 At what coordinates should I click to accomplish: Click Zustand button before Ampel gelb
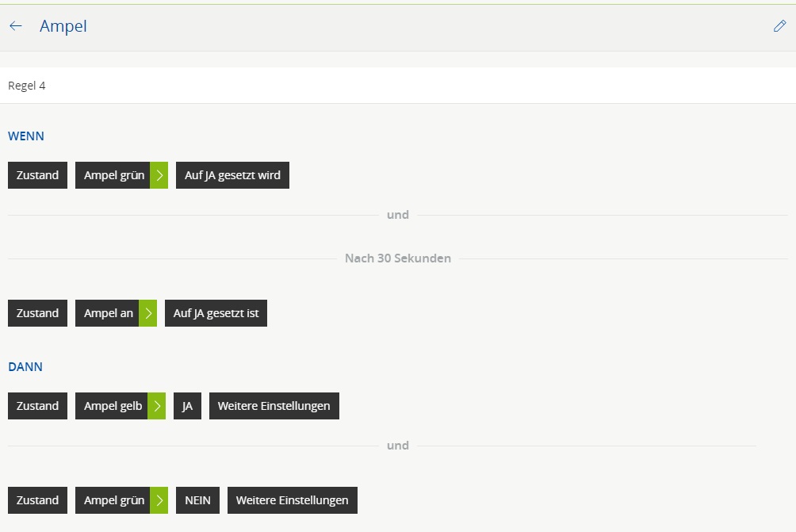[x=37, y=406]
